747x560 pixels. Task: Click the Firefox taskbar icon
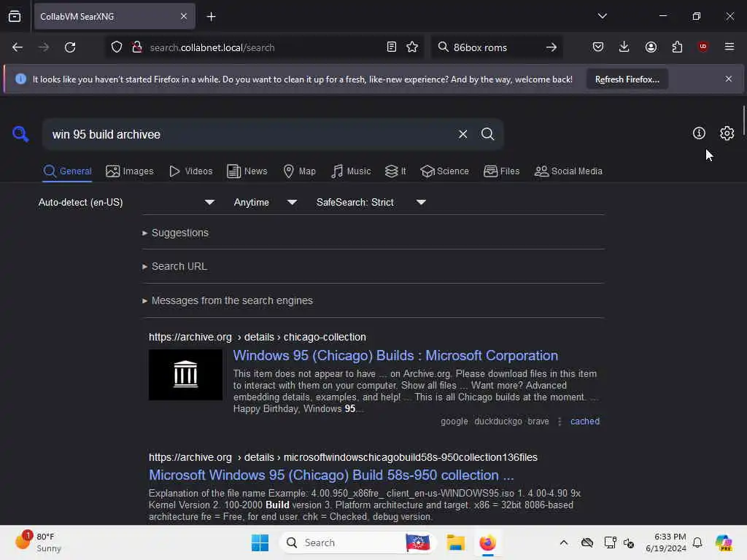487,542
